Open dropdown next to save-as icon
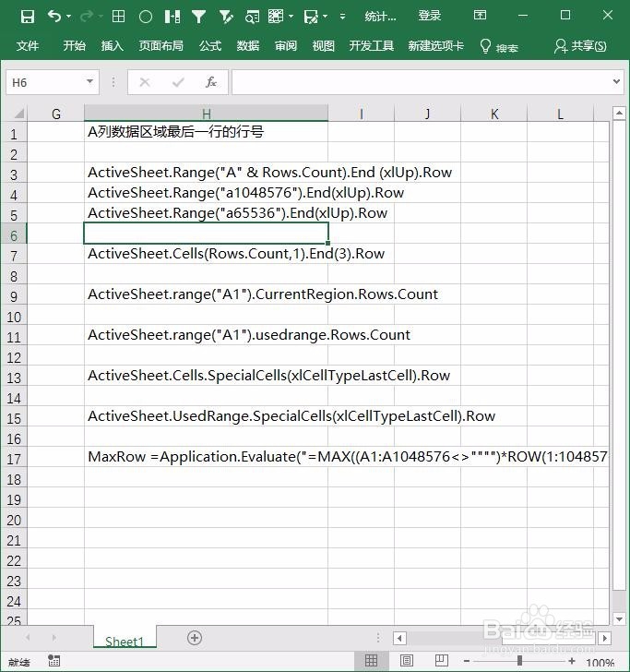The width and height of the screenshot is (630, 672). pyautogui.click(x=325, y=17)
